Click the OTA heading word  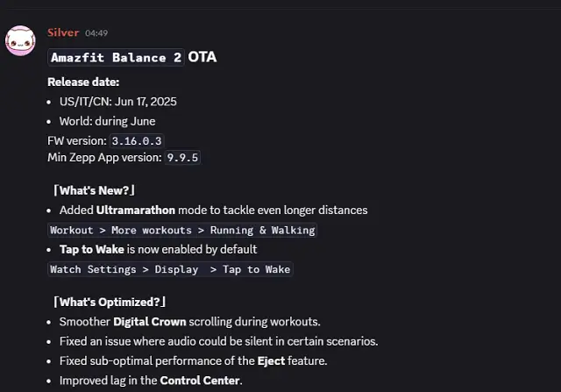click(202, 57)
